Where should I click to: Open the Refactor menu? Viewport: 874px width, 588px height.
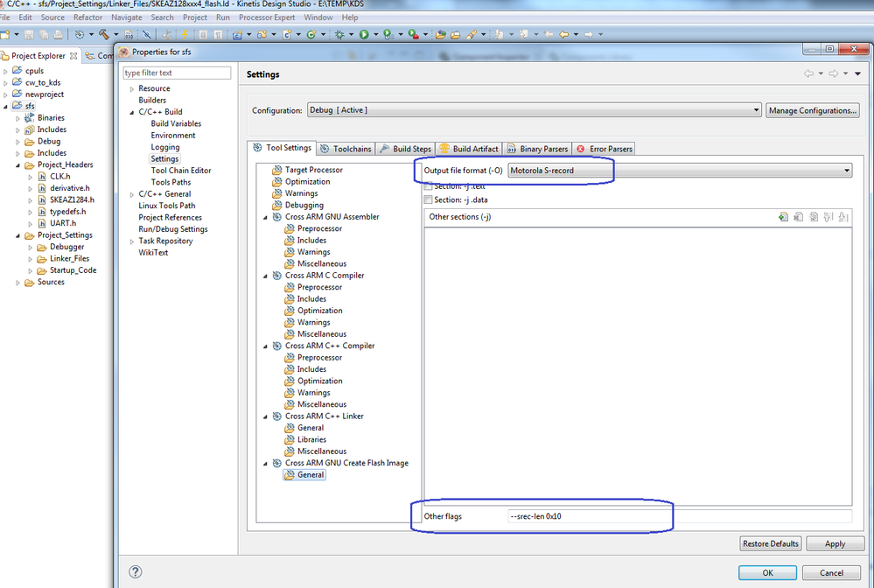[88, 17]
